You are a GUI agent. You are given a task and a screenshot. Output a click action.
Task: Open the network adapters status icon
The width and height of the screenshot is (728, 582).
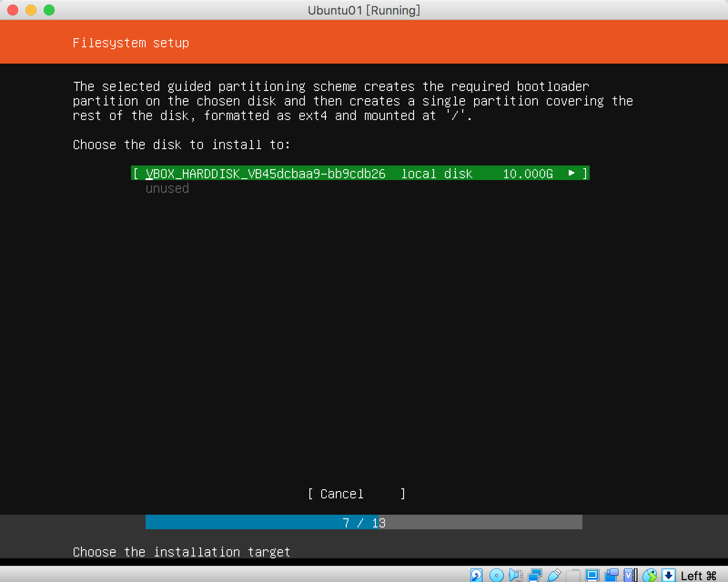(535, 575)
